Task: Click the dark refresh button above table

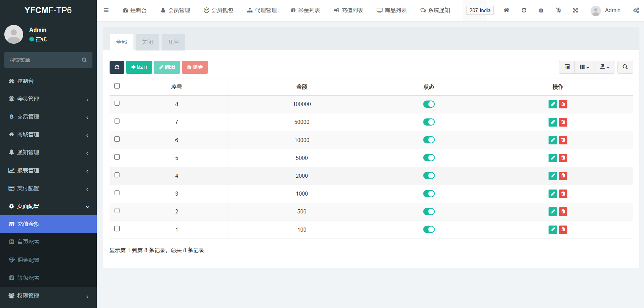Action: (117, 67)
